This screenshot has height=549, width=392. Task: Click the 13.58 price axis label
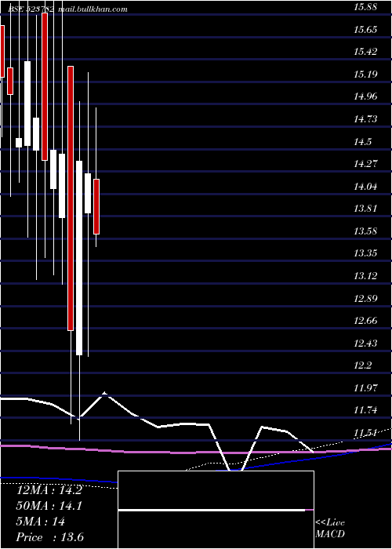click(x=365, y=231)
